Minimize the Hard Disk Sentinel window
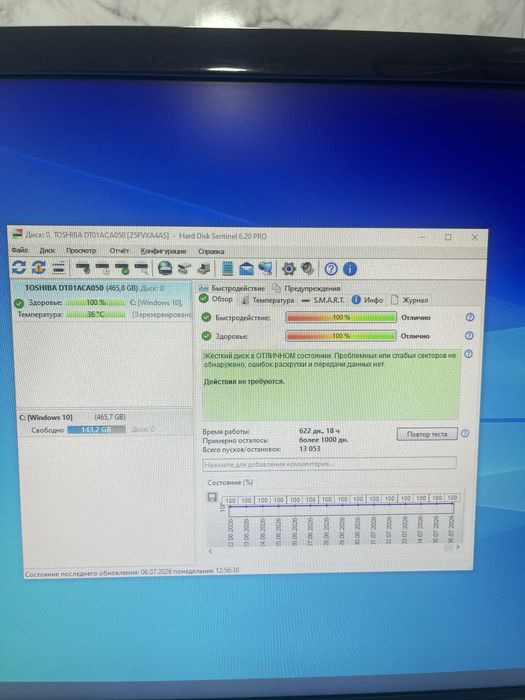This screenshot has width=525, height=700. (421, 237)
